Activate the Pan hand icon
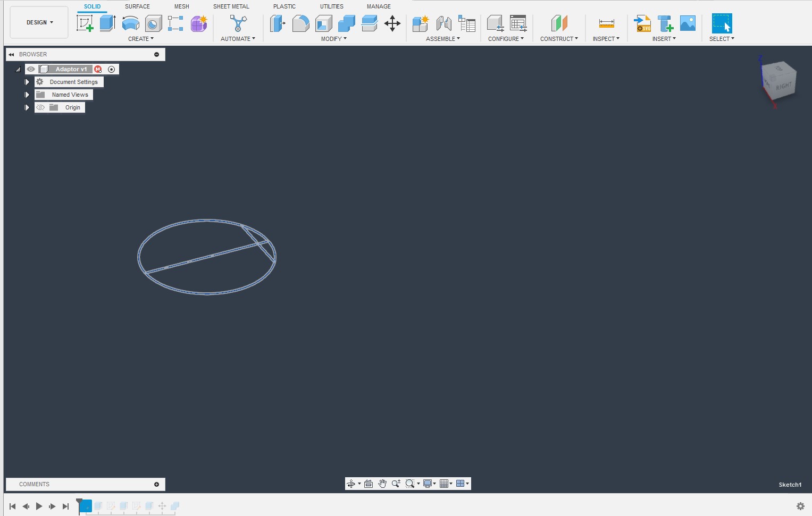 [x=382, y=484]
